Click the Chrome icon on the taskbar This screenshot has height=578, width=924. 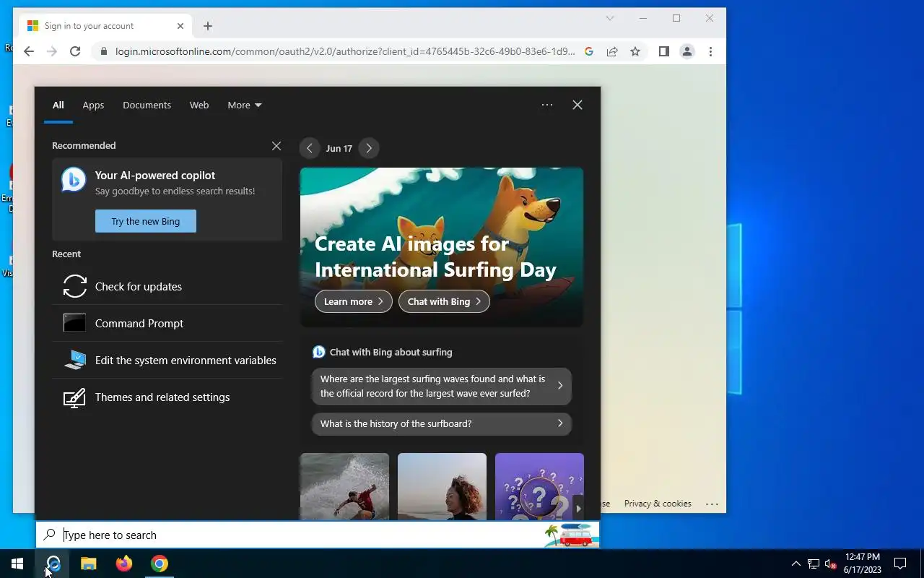(x=159, y=564)
